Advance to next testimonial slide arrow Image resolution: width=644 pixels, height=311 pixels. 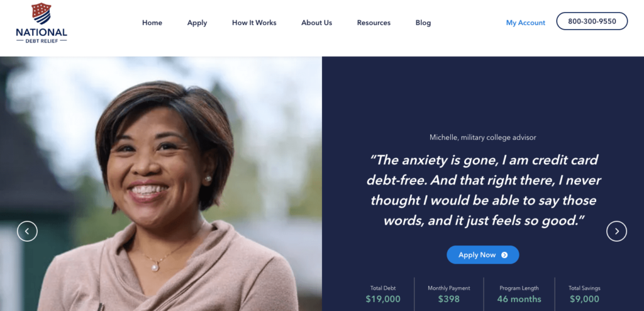click(616, 231)
